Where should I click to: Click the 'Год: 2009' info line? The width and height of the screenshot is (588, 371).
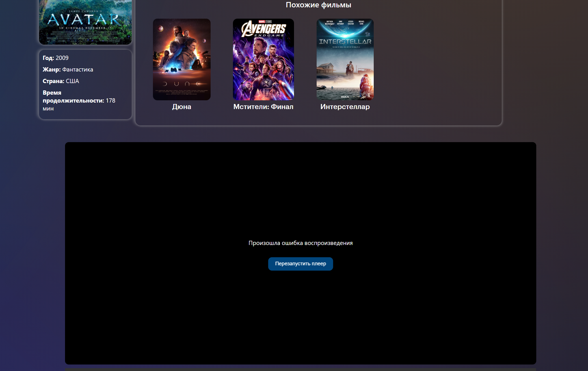point(56,58)
